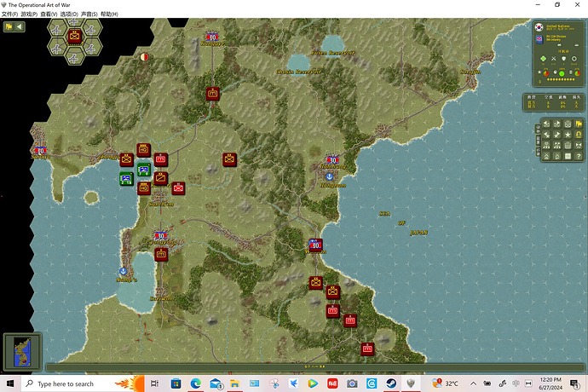
Task: Click the Hamhung objective flag marked 30
Action: tap(331, 160)
